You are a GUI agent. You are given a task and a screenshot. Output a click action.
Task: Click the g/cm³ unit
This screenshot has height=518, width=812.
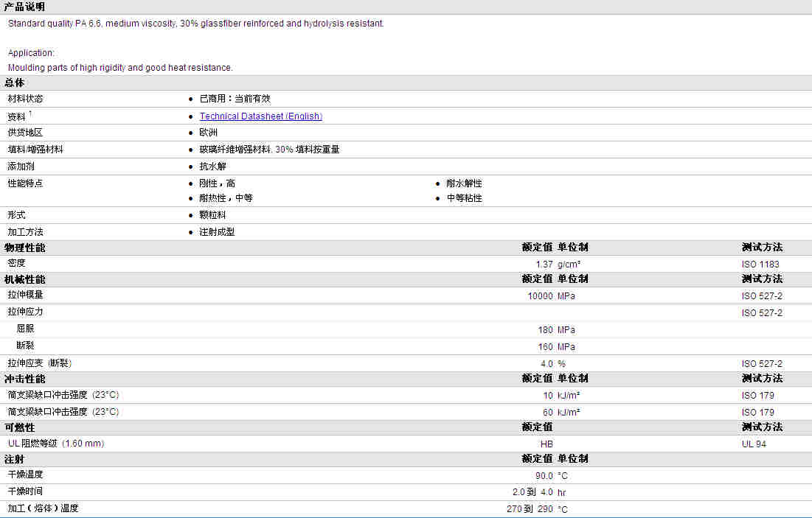(569, 265)
